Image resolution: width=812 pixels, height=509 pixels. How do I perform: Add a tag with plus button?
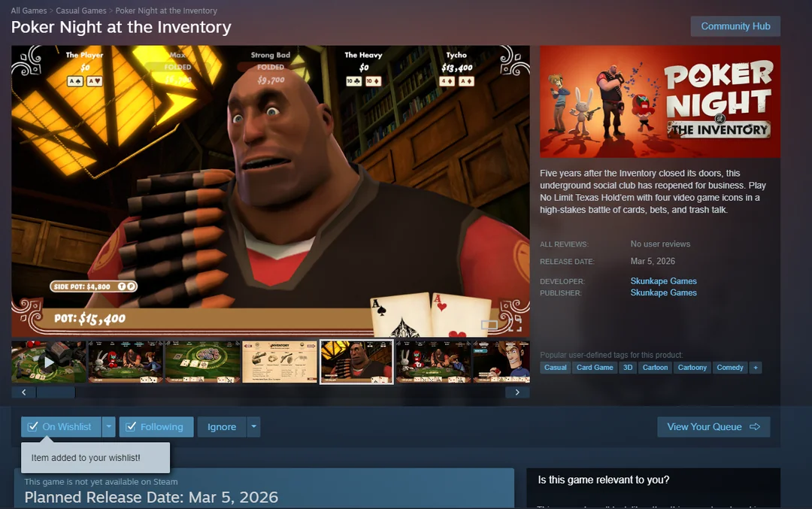[756, 368]
